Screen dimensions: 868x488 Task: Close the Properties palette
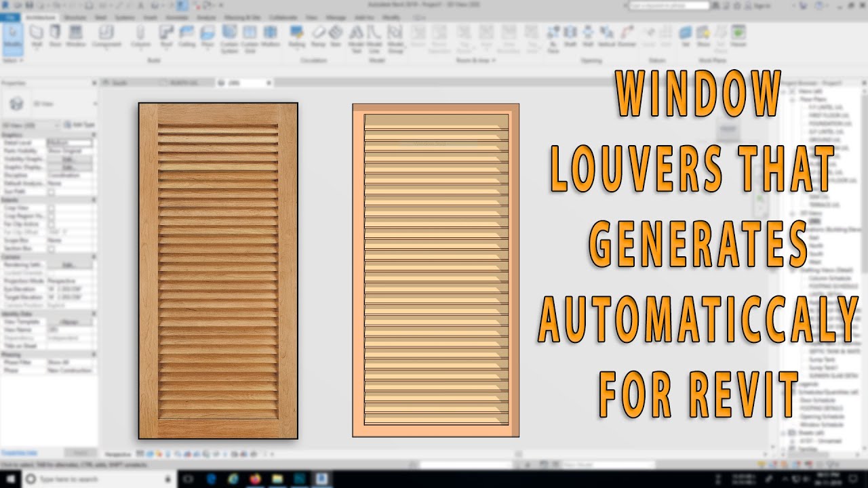pos(94,83)
